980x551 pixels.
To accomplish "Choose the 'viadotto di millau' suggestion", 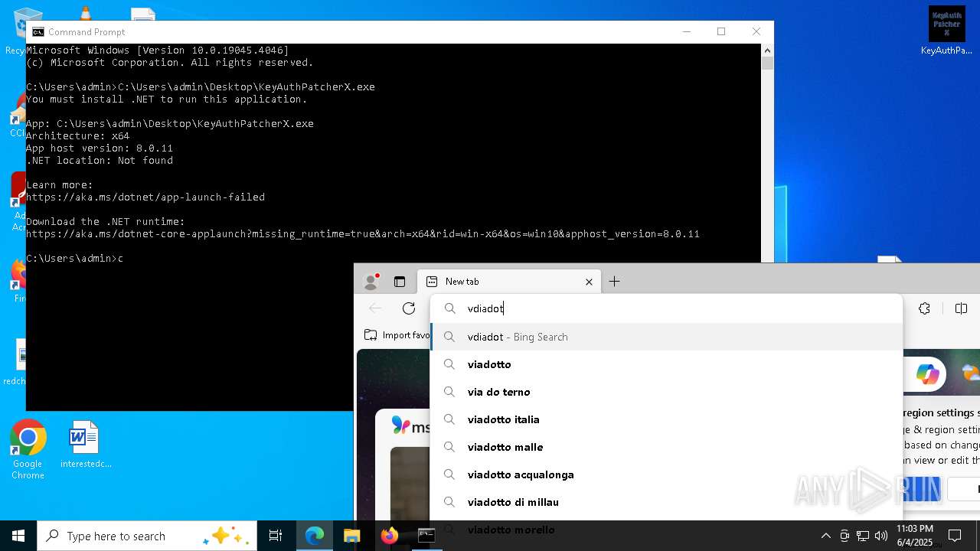I will 666,502.
